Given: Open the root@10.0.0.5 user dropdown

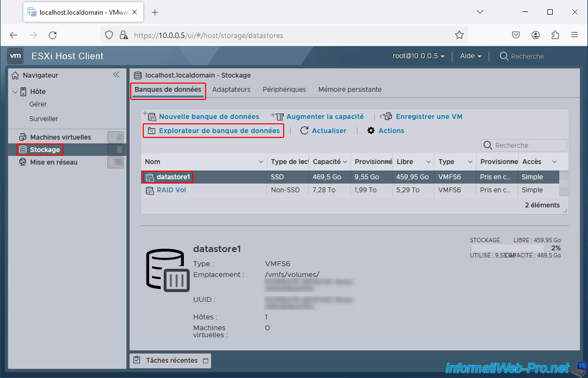Looking at the screenshot, I should pyautogui.click(x=418, y=56).
